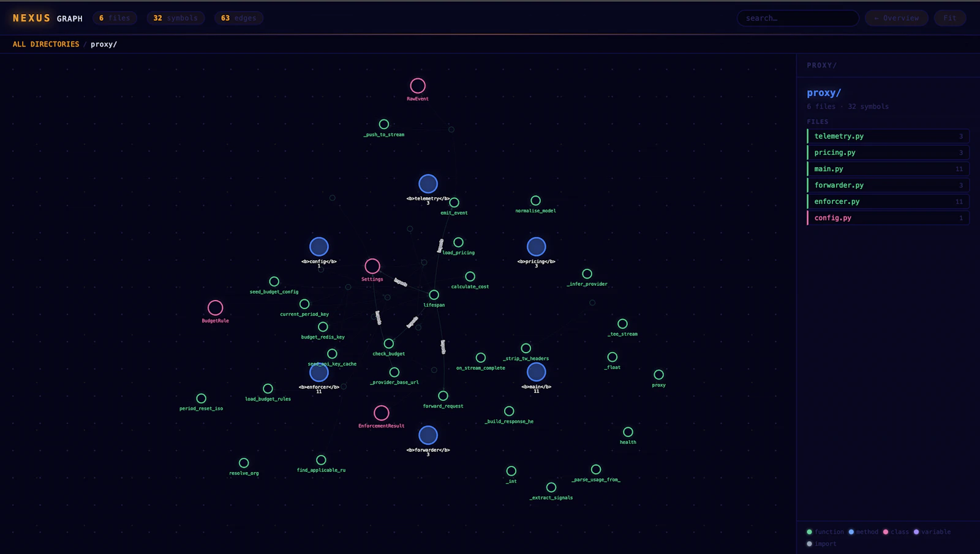980x554 pixels.
Task: Click the current_period_key function node
Action: tap(304, 304)
